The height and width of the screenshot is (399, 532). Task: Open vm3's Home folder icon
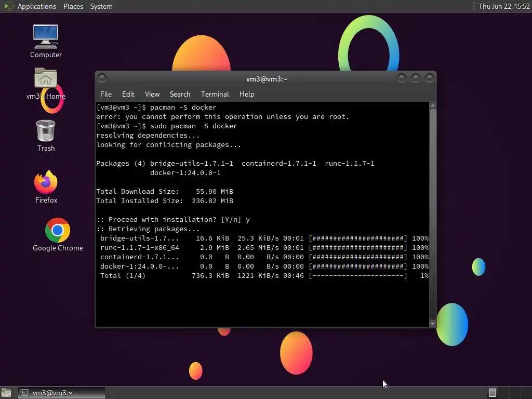[x=46, y=84]
